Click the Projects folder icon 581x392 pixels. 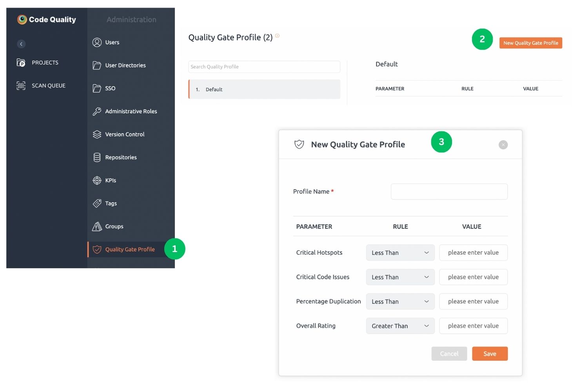(21, 62)
